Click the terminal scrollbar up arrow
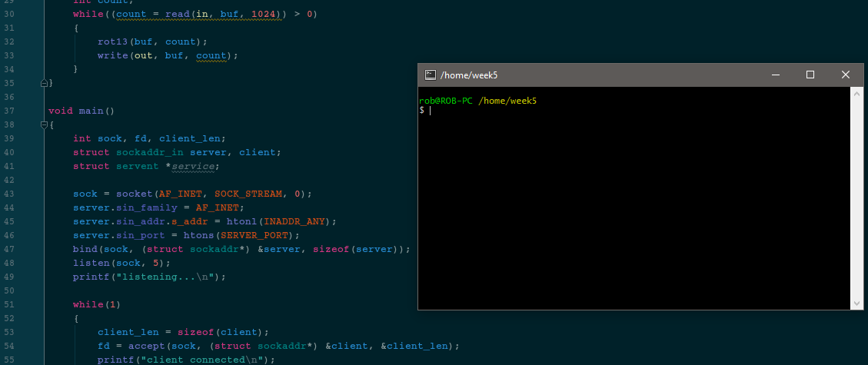The image size is (868, 365). click(x=856, y=93)
